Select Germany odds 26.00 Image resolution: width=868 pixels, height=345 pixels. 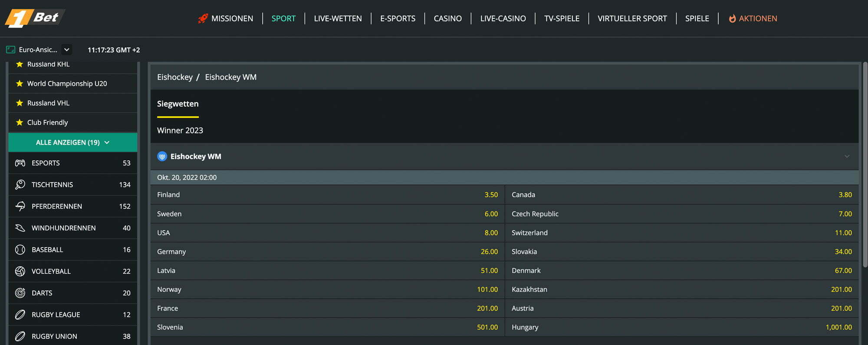coord(327,252)
